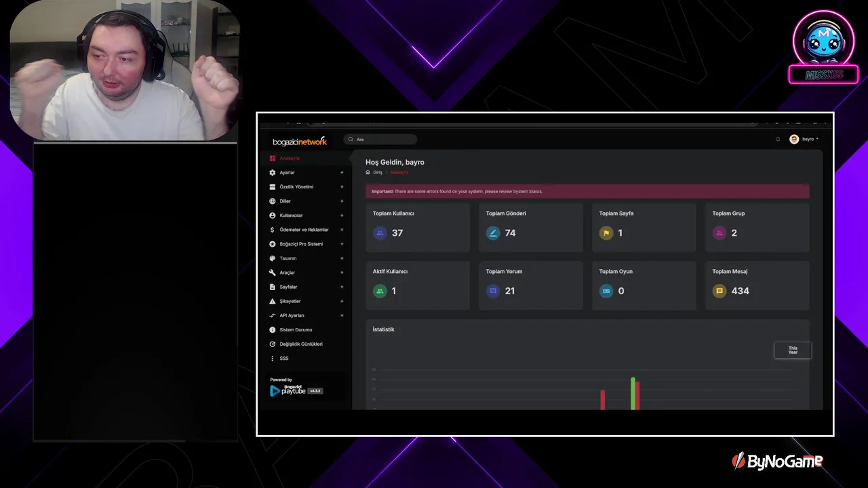Viewport: 868px width, 488px height.
Task: Select the Şikayetler menu label
Action: (290, 301)
